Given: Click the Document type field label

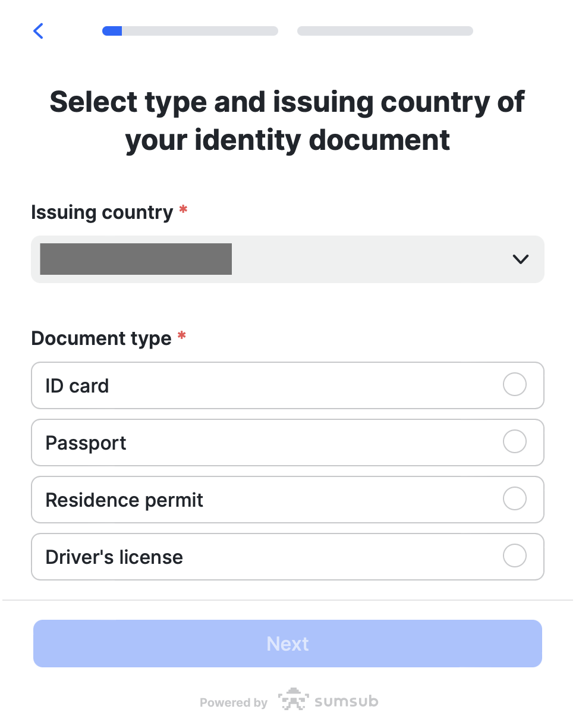Looking at the screenshot, I should 101,338.
